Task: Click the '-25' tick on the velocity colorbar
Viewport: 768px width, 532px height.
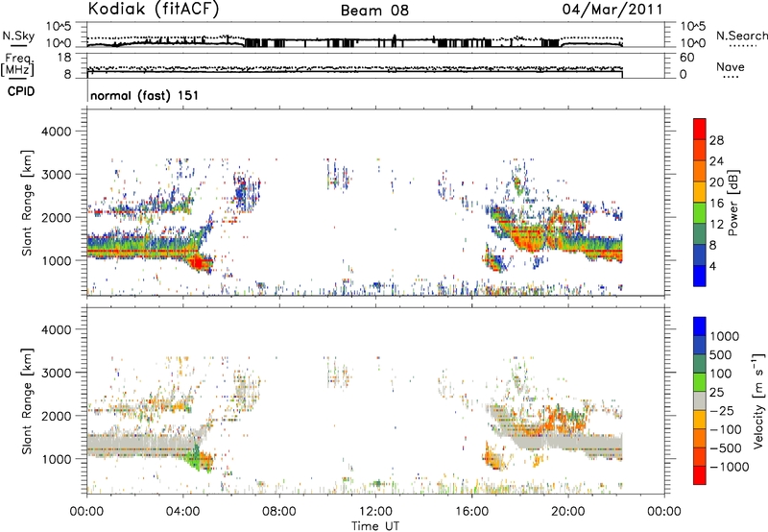Action: click(724, 411)
